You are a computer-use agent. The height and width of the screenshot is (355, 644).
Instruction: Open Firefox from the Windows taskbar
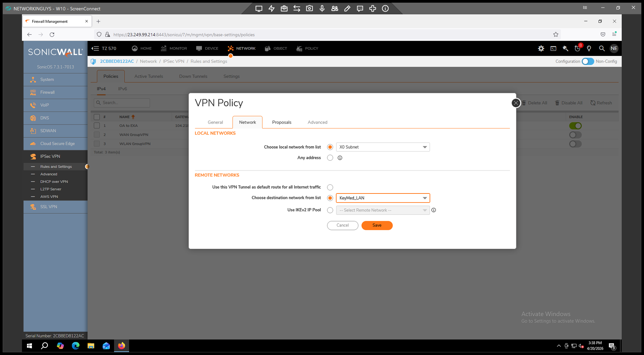click(x=121, y=346)
